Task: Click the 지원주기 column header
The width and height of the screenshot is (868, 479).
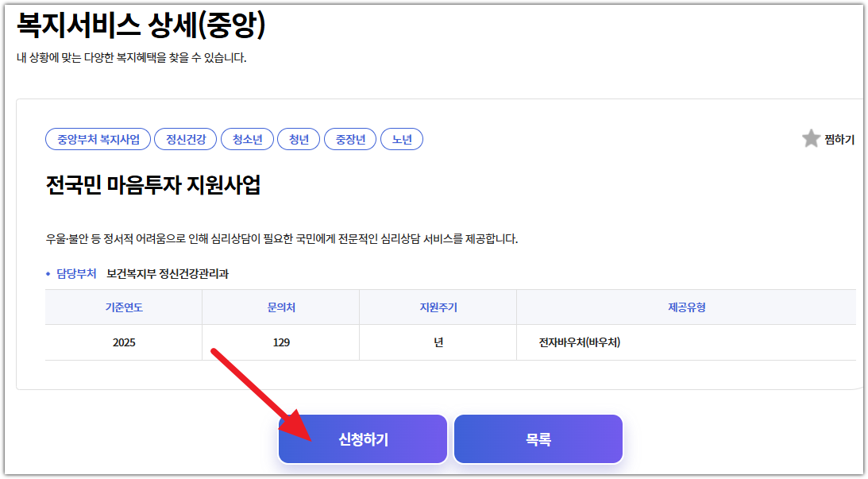Action: tap(438, 308)
